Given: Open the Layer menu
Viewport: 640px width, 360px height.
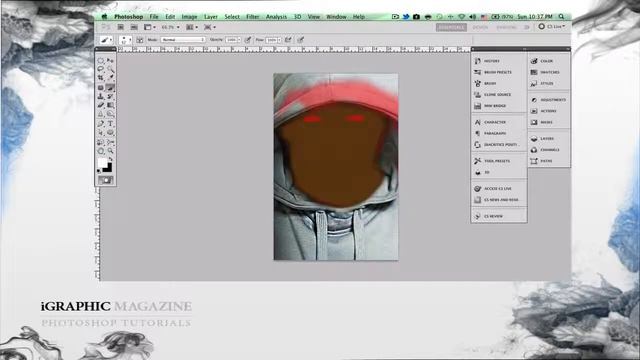Looking at the screenshot, I should [211, 17].
